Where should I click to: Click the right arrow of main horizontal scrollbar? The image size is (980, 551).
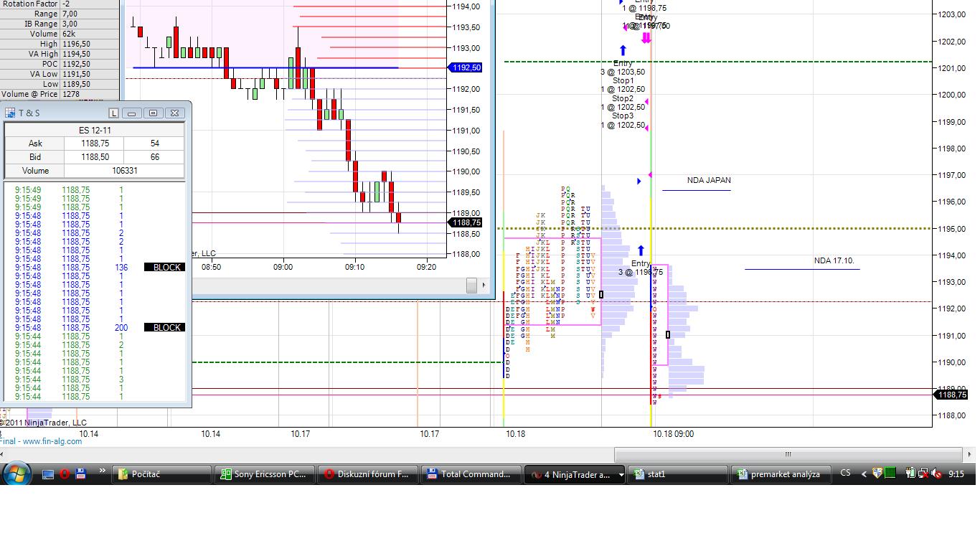pyautogui.click(x=968, y=455)
